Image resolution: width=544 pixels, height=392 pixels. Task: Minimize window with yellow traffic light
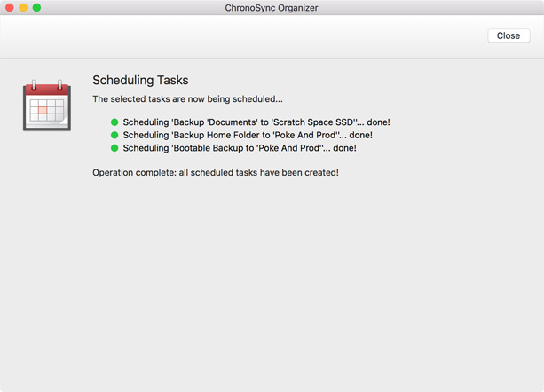[23, 7]
